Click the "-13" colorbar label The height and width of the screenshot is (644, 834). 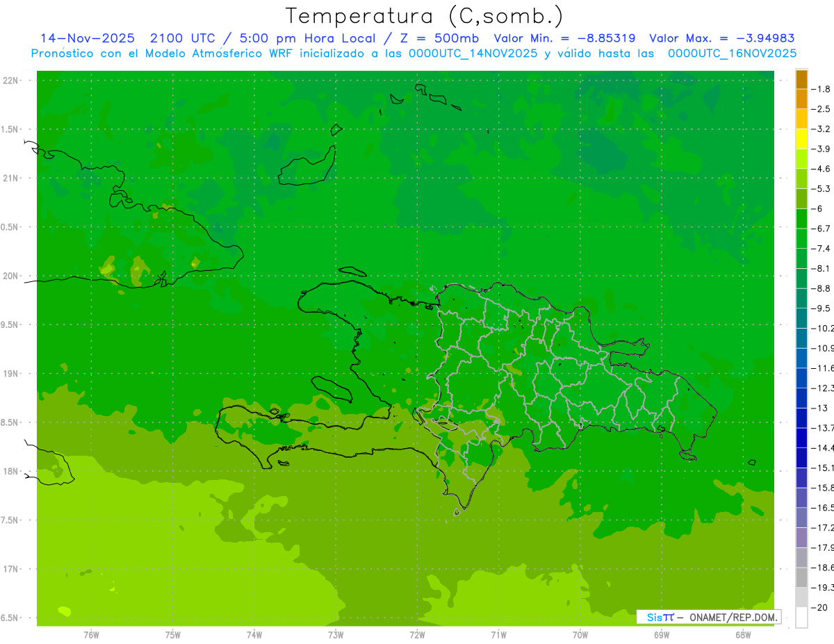click(x=819, y=408)
